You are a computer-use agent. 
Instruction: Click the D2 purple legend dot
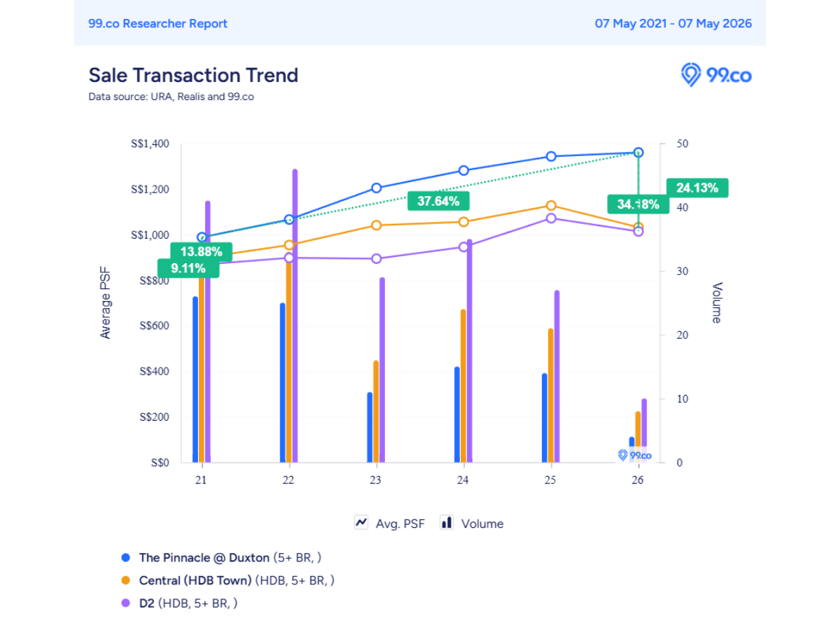pyautogui.click(x=126, y=603)
